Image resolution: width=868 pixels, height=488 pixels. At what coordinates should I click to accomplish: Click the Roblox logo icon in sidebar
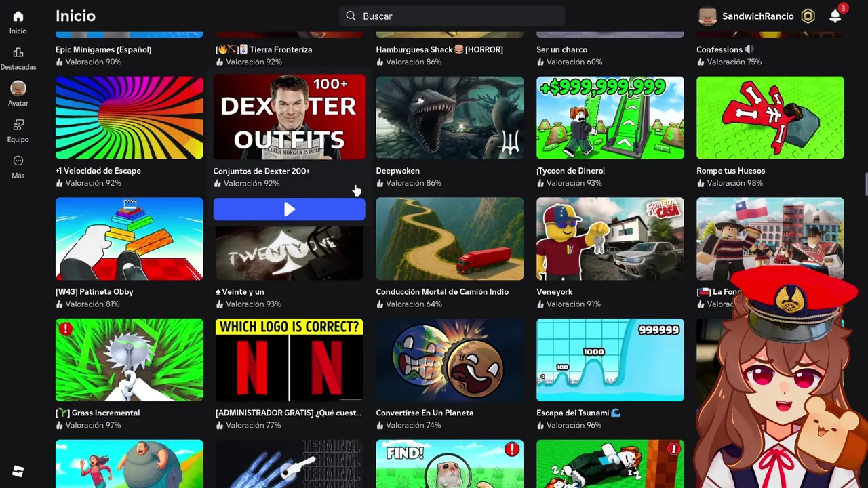18,471
